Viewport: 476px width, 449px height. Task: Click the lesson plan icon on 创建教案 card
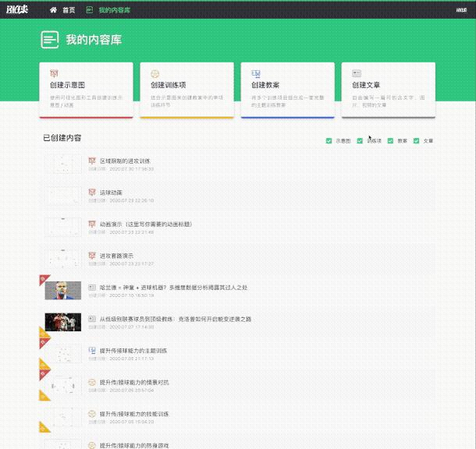pos(256,73)
